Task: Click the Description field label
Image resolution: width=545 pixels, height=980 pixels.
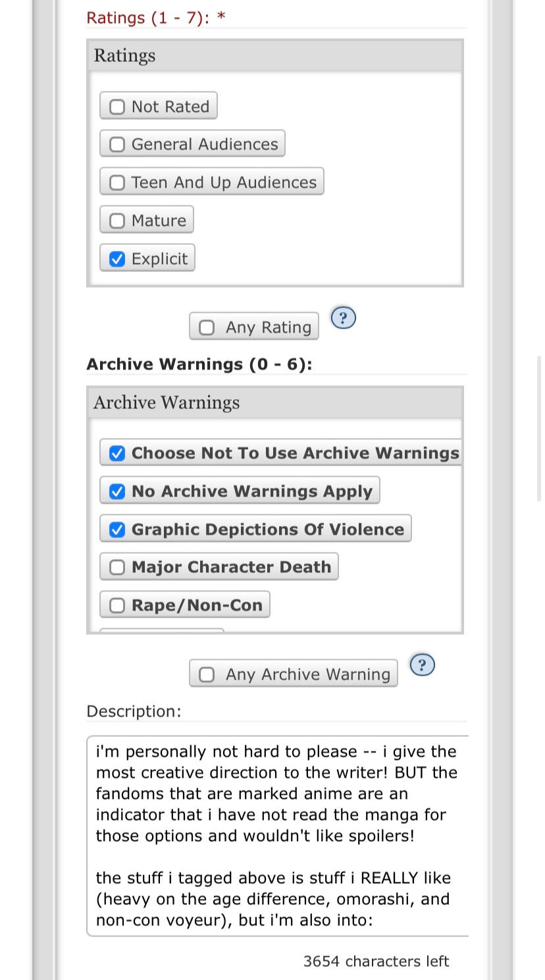Action: click(x=134, y=711)
